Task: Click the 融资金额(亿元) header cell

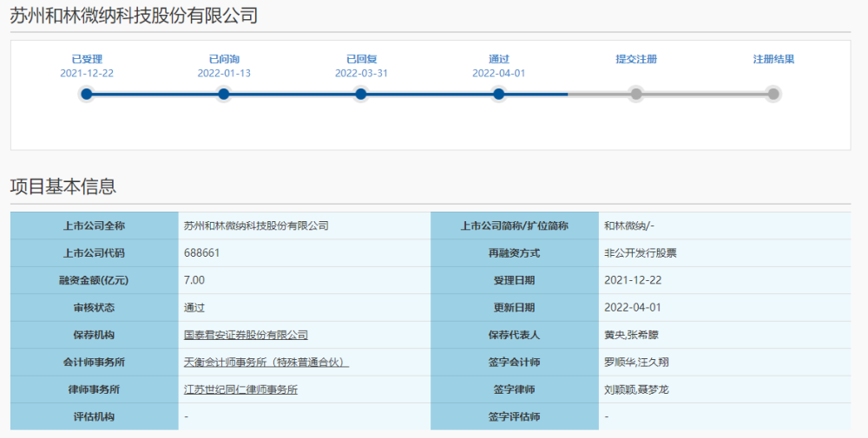Action: tap(94, 280)
